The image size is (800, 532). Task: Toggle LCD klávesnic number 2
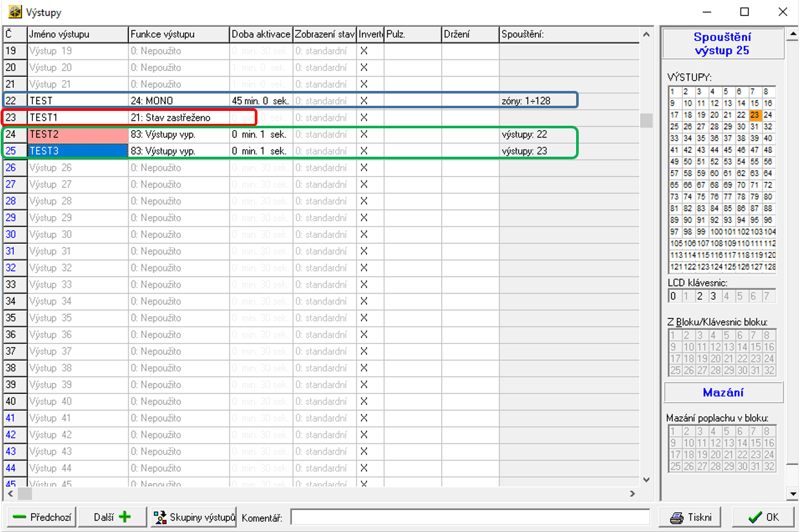point(699,297)
